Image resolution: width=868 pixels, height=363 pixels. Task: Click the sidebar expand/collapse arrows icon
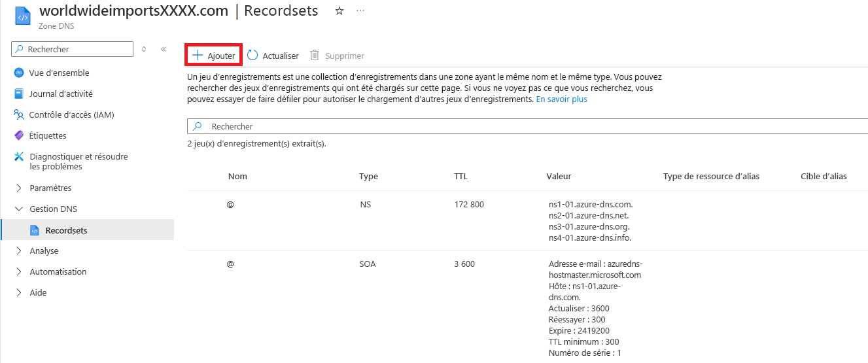click(x=144, y=49)
